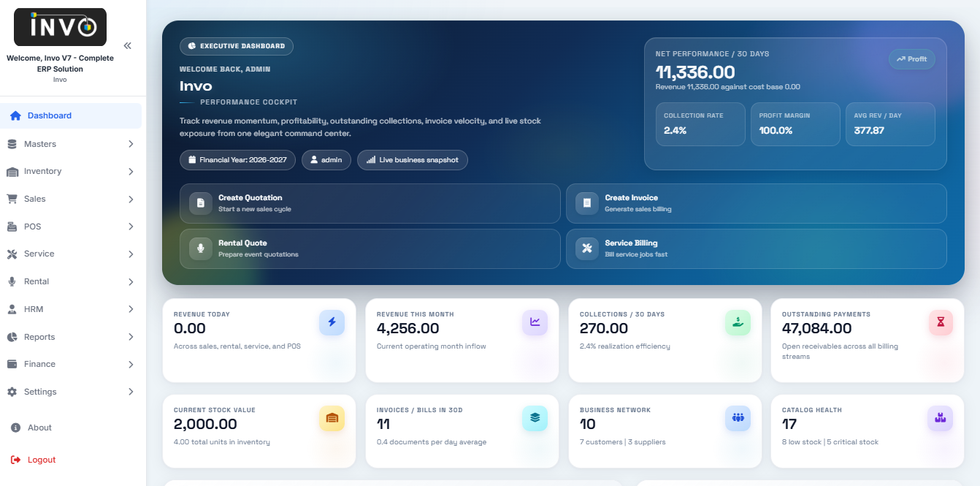
Task: Click the Masters database icon
Action: pos(12,144)
